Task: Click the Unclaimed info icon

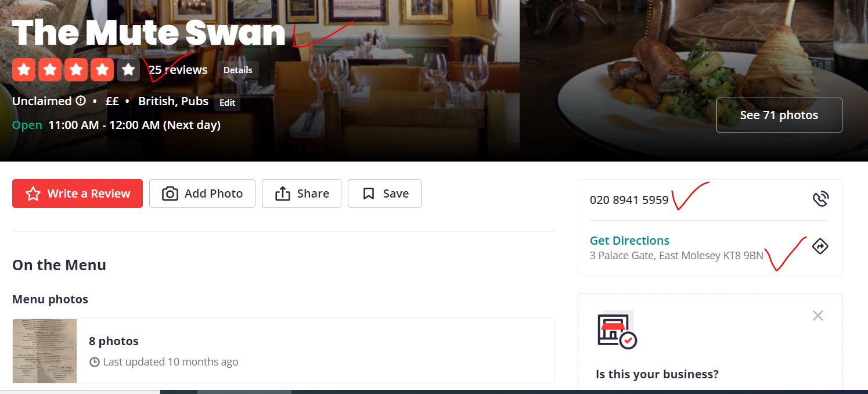Action: click(x=81, y=101)
